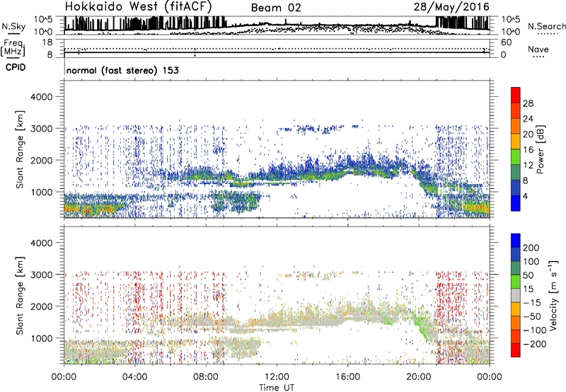
Task: Click the "04:00" time tick label
Action: [x=135, y=377]
